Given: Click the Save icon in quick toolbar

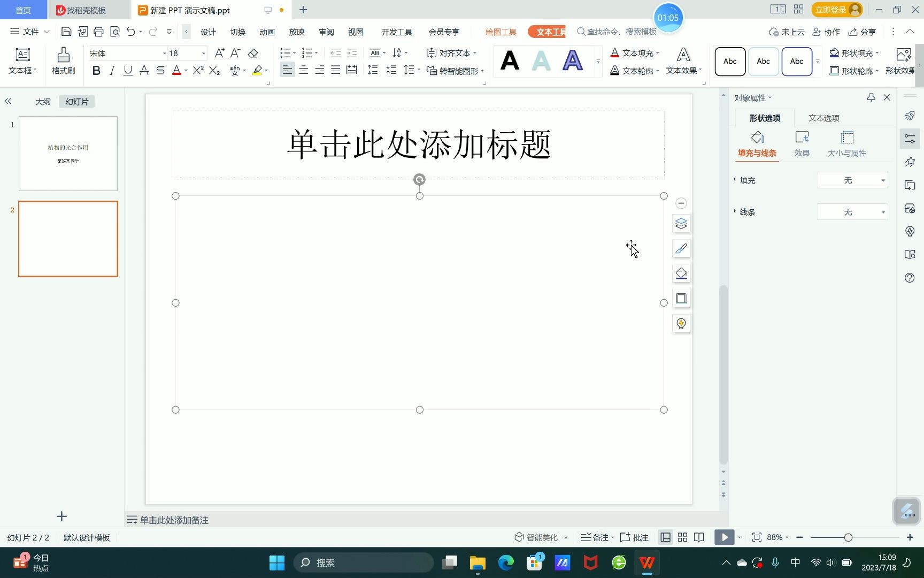Looking at the screenshot, I should click(x=66, y=32).
